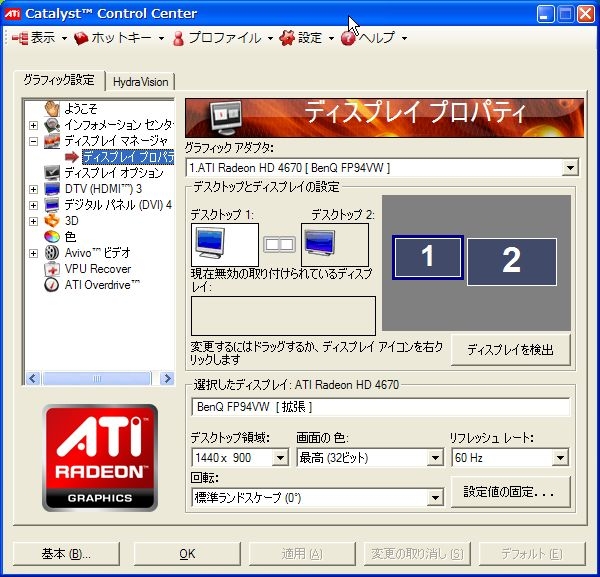Click the ディスプレイ オプション monitor icon
The image size is (600, 577).
pos(52,173)
